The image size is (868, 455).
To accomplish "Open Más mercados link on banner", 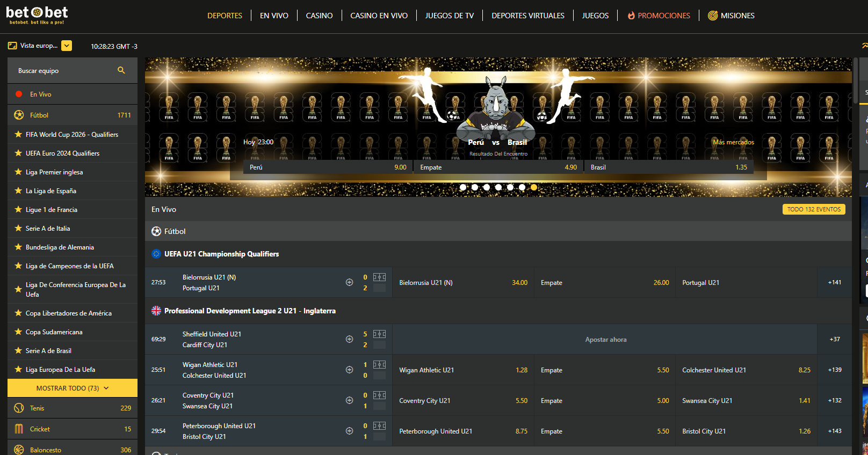I will (x=733, y=142).
